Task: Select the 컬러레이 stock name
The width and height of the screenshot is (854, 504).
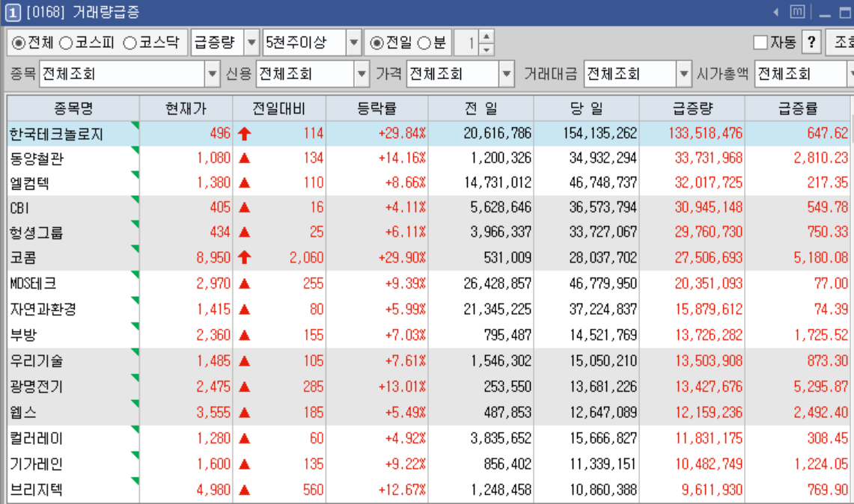Action: click(x=37, y=438)
